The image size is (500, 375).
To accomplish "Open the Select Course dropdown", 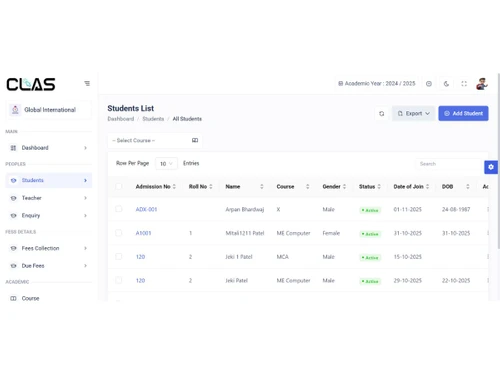I will click(x=155, y=140).
